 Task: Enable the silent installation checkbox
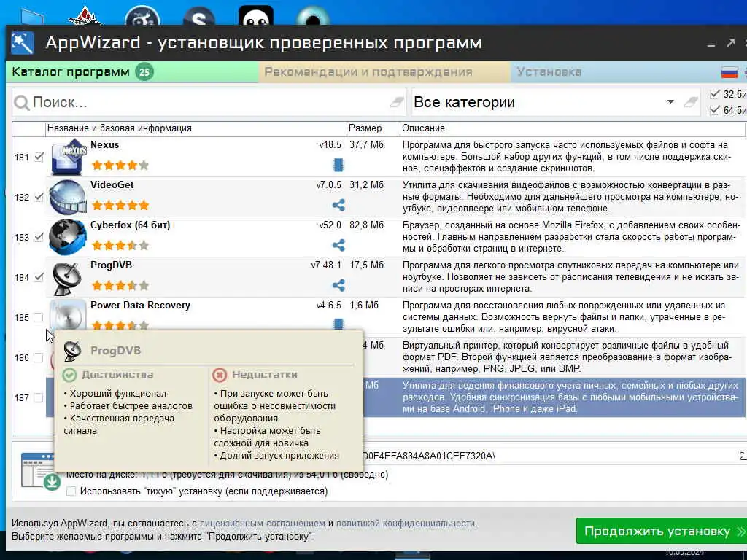[x=71, y=491]
